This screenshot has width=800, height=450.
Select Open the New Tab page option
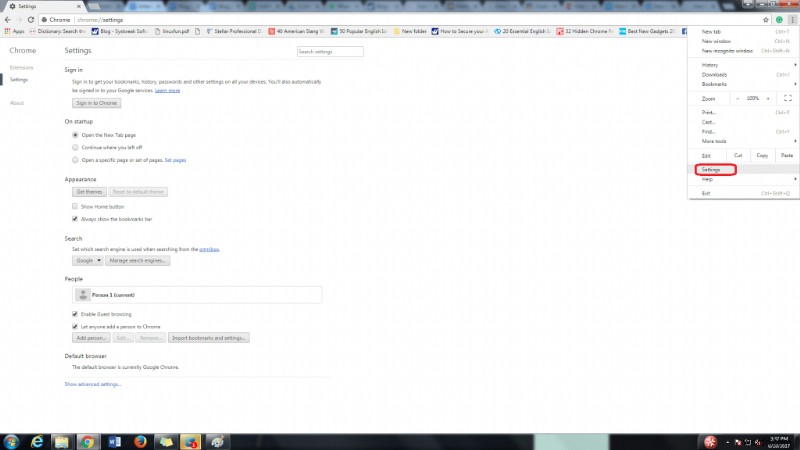[x=76, y=135]
